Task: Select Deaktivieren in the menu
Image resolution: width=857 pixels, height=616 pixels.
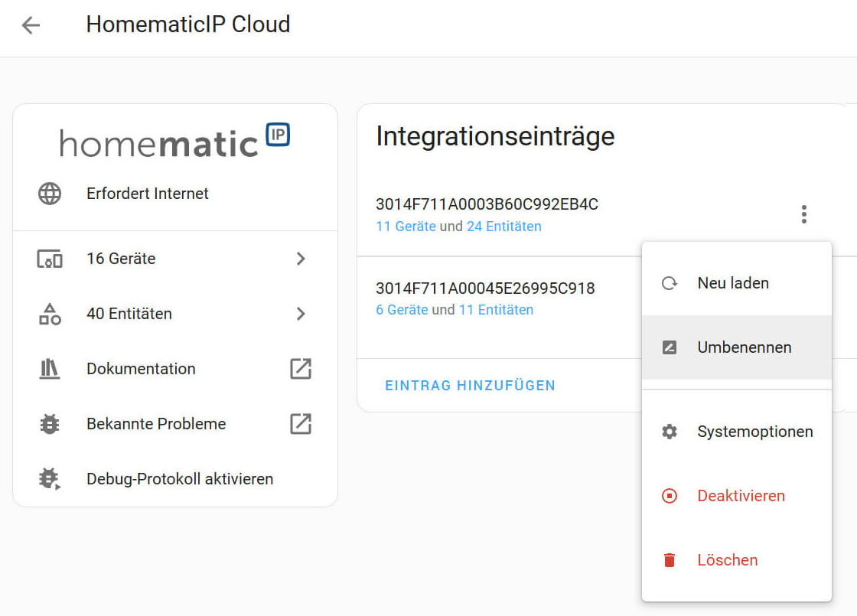Action: (x=741, y=496)
